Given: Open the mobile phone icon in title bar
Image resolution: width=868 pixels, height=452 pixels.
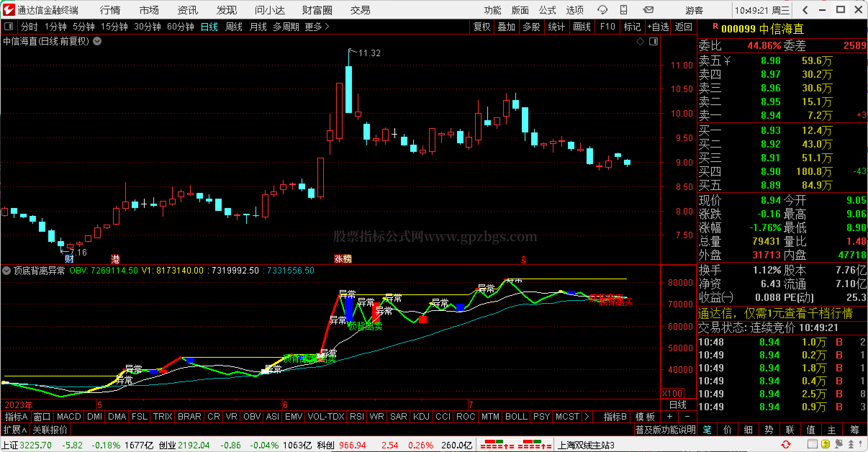Looking at the screenshot, I should pyautogui.click(x=624, y=10).
